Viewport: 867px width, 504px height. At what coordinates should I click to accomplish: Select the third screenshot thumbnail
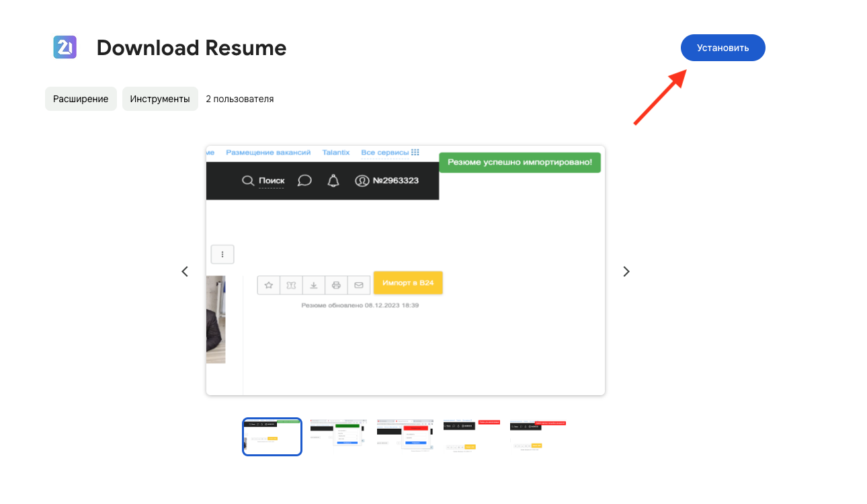[405, 437]
